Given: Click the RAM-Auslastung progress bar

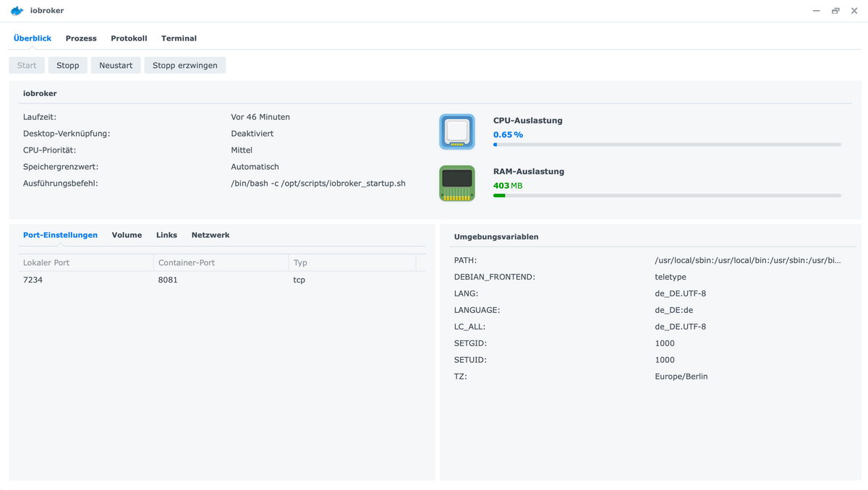Looking at the screenshot, I should 667,195.
